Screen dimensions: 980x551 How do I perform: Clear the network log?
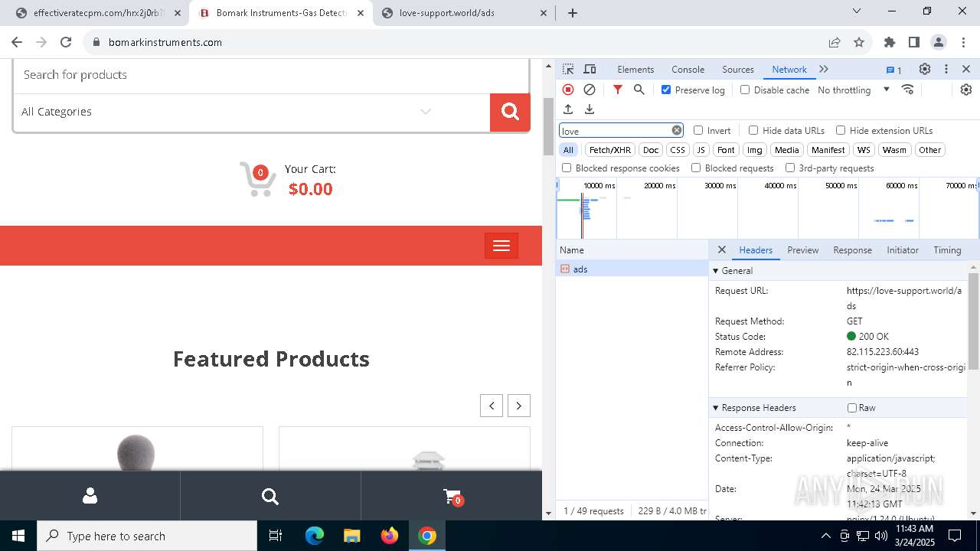click(590, 90)
